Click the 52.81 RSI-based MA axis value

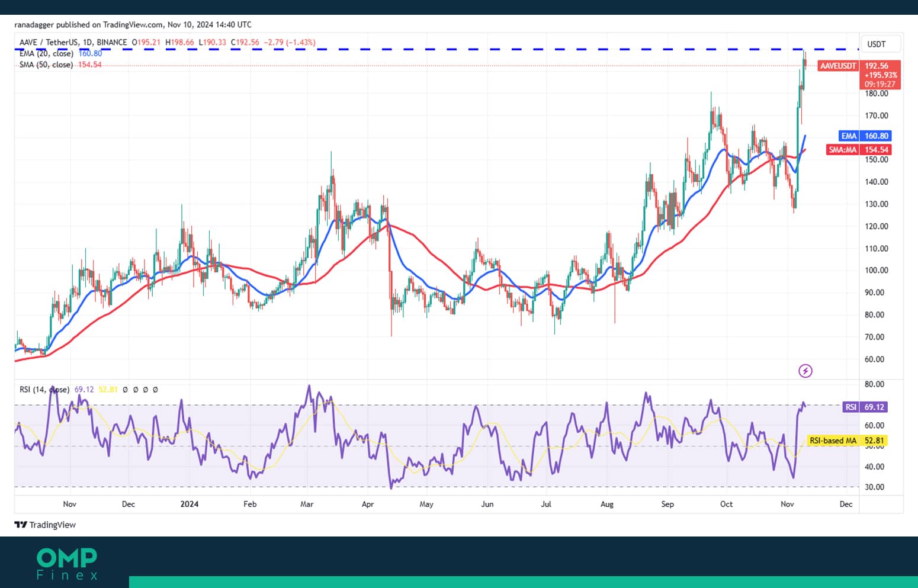pyautogui.click(x=874, y=441)
